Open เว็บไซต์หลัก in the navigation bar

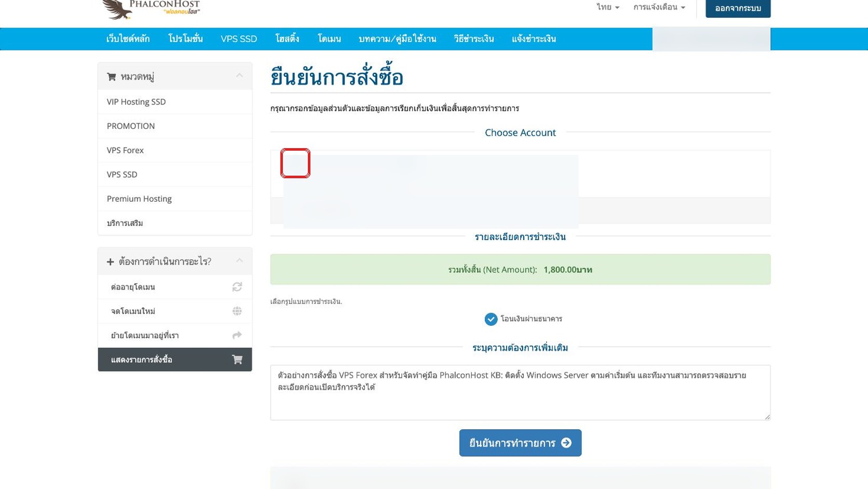point(128,39)
